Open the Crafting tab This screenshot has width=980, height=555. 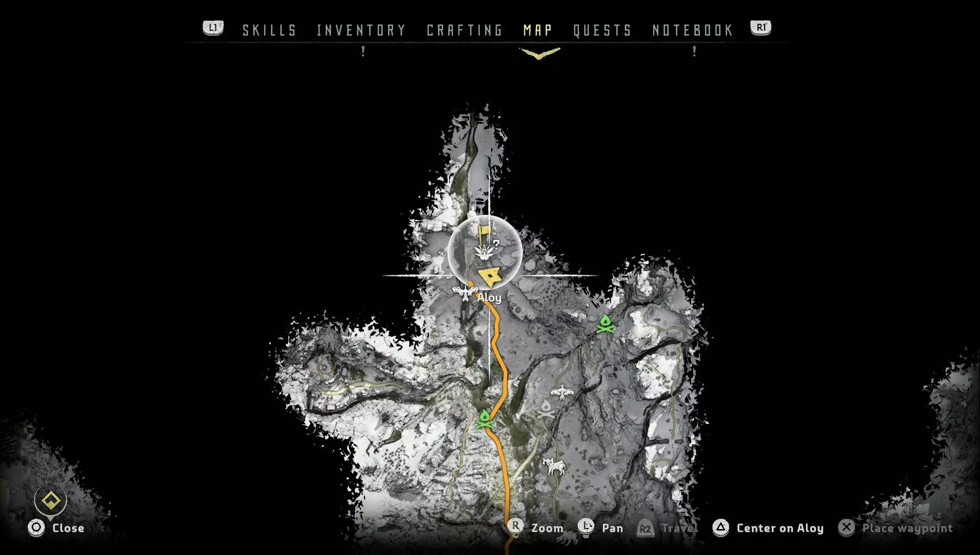click(x=464, y=31)
